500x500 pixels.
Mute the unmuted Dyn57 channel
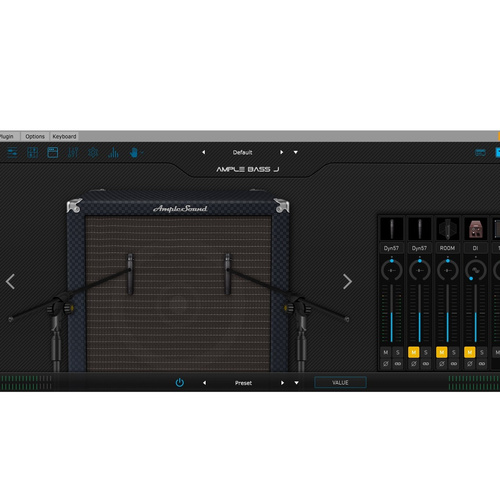coord(386,352)
